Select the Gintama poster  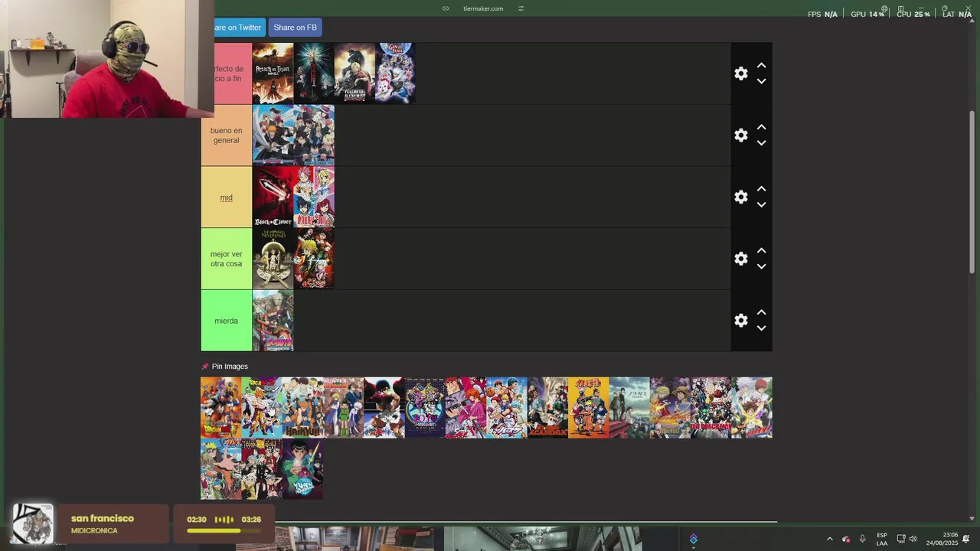click(395, 73)
